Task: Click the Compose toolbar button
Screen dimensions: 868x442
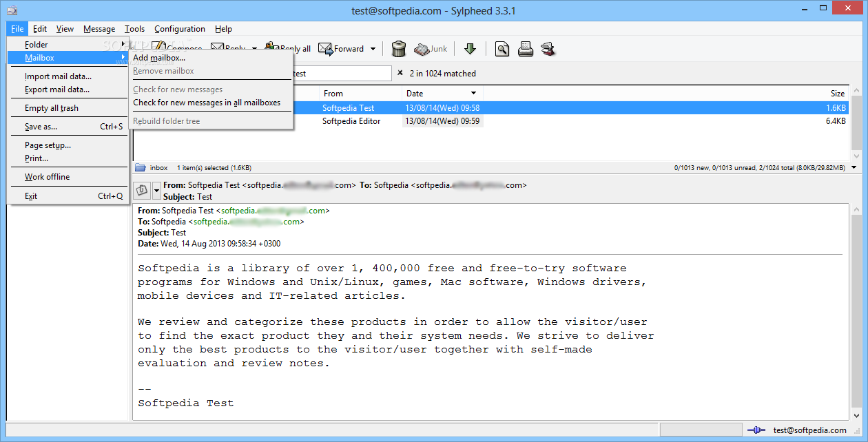Action: 177,48
